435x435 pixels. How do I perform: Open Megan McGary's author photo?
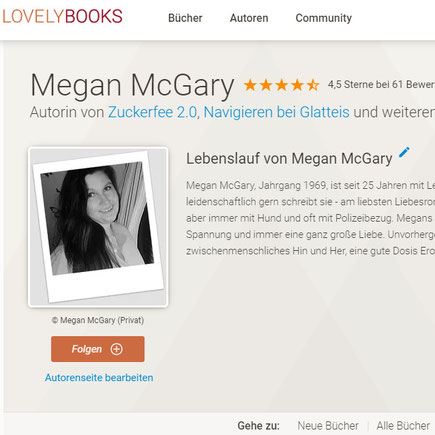(98, 227)
